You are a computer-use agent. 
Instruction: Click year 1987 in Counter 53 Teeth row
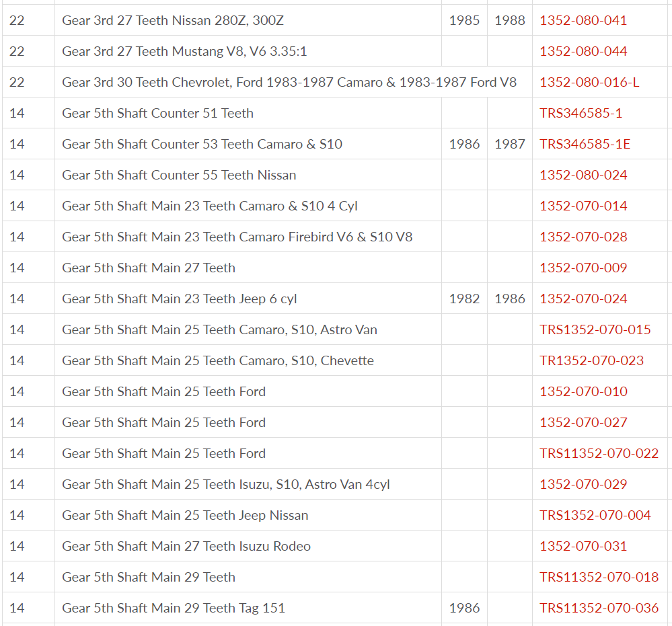click(510, 144)
